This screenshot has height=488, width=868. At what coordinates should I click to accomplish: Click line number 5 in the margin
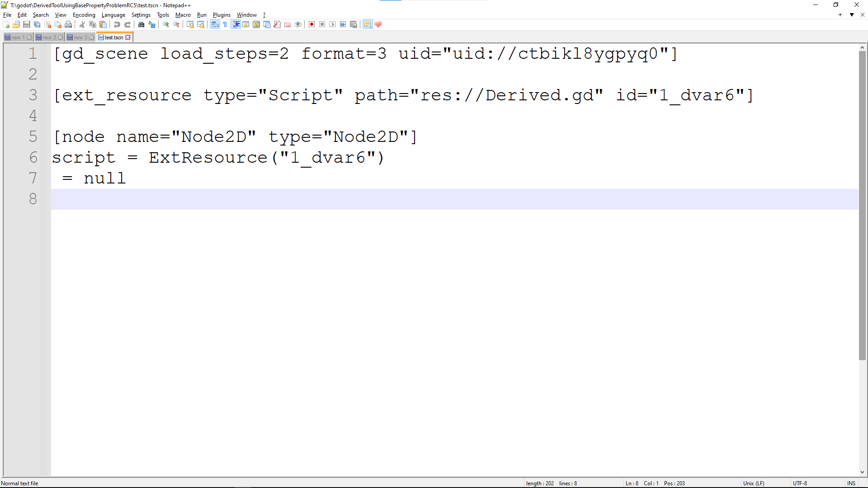coord(33,136)
